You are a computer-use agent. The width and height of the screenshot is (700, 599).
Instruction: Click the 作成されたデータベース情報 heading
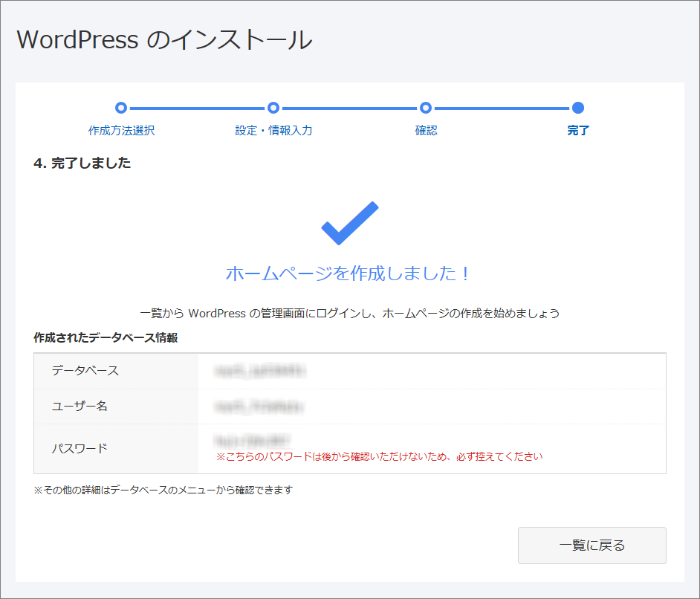[106, 337]
